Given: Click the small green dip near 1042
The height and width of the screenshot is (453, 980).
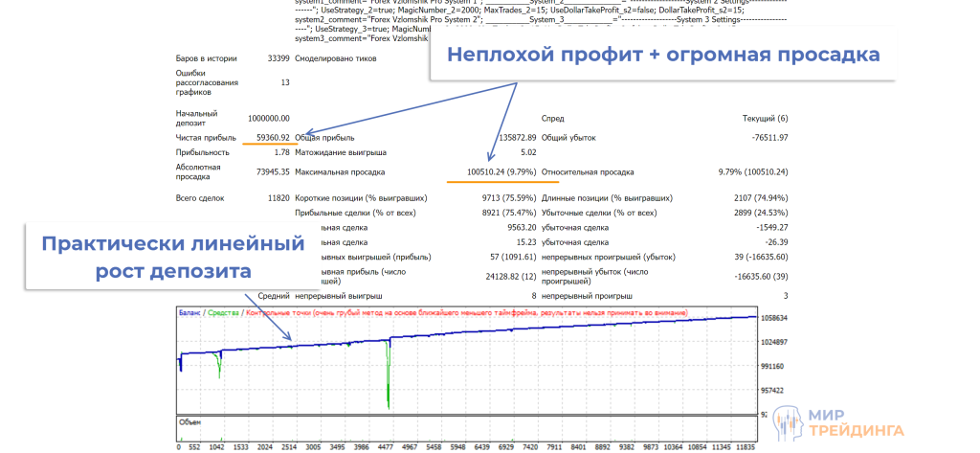Looking at the screenshot, I should (219, 364).
